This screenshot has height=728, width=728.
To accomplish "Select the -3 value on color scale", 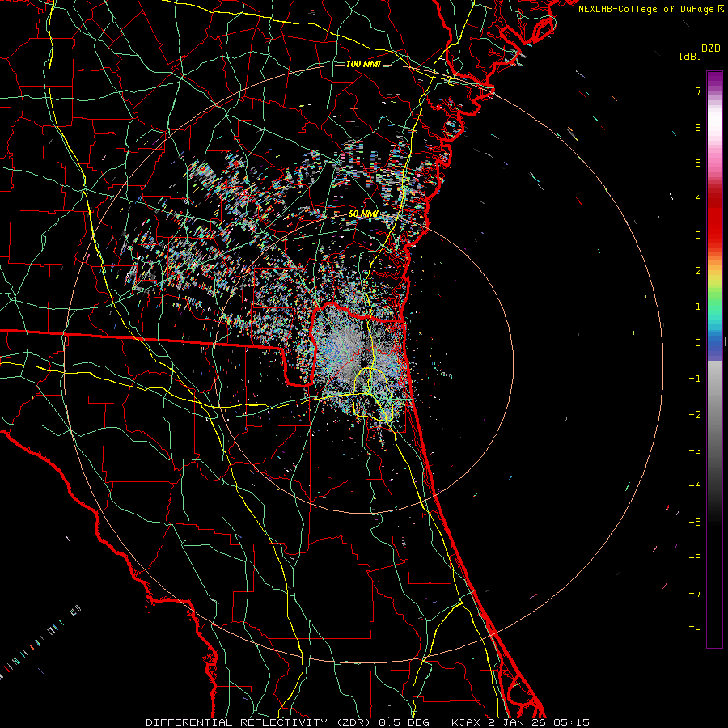I will tap(695, 451).
